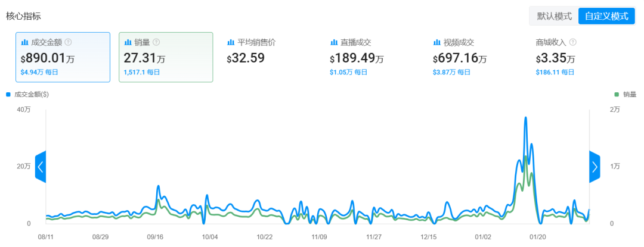Select the 商城收入 metric card
This screenshot has height=247, width=644.
578,57
